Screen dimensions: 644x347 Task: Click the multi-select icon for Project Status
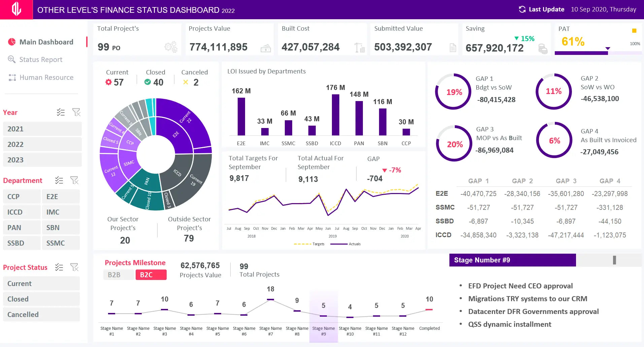59,267
